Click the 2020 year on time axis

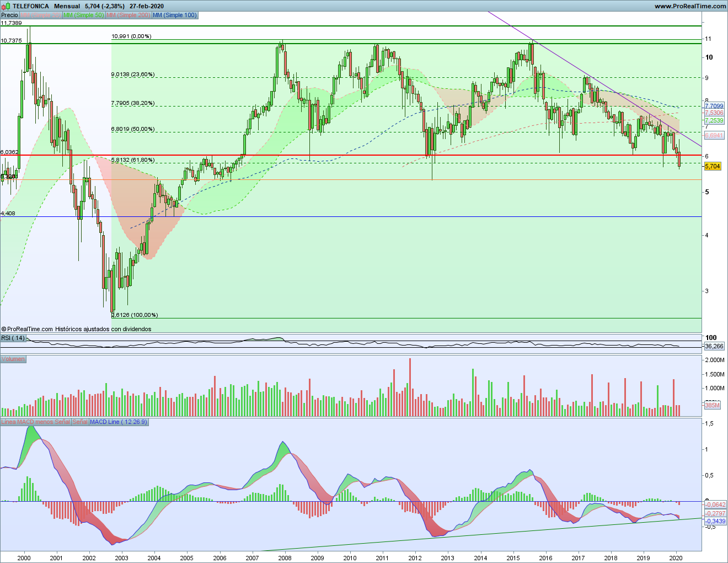pyautogui.click(x=676, y=558)
